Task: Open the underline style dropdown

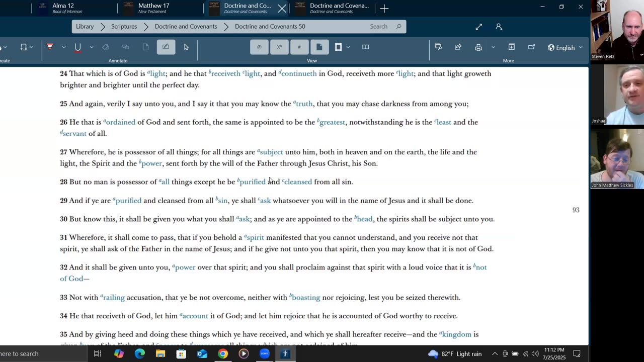Action: [x=91, y=47]
